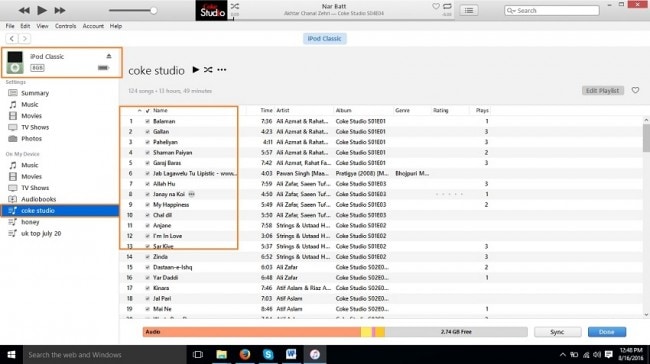This screenshot has height=364, width=650.
Task: Uncheck the song Garaj Baras
Action: 147,163
